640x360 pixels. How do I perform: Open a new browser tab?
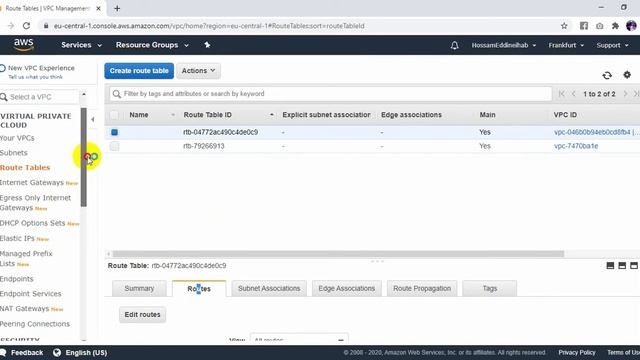coord(117,8)
